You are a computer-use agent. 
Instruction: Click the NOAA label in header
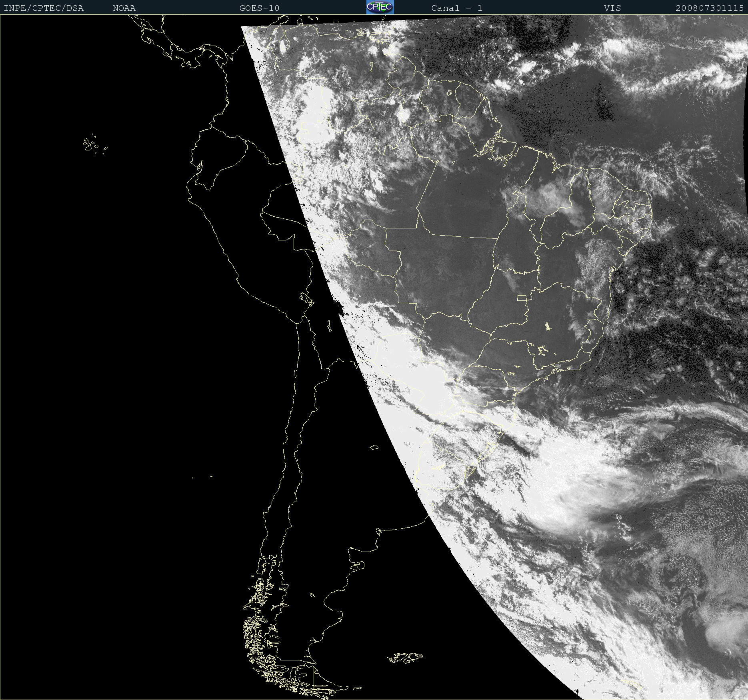(x=124, y=8)
